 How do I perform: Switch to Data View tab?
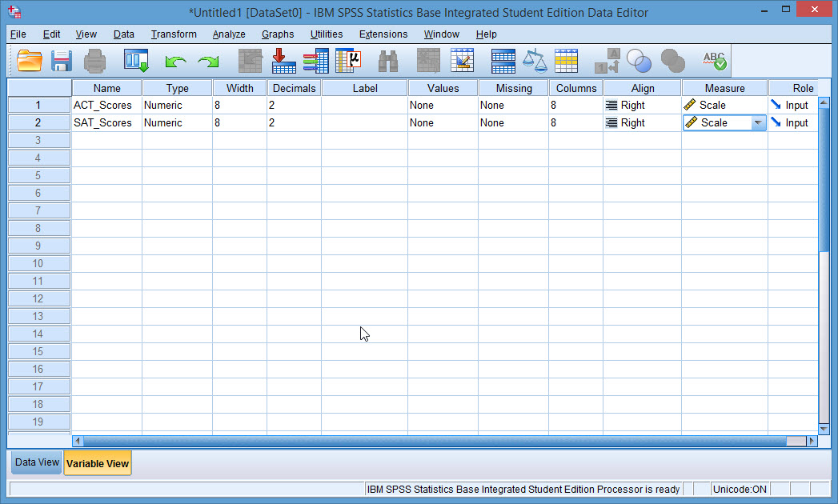(37, 462)
